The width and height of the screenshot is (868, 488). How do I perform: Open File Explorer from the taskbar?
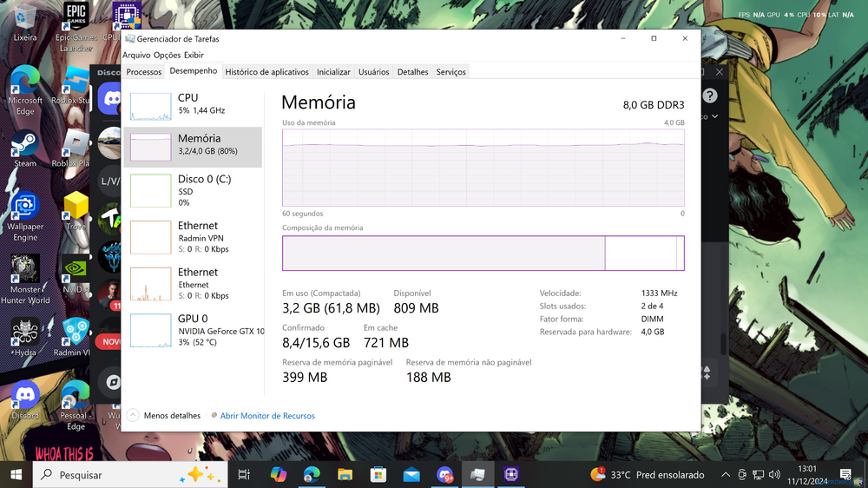tap(345, 475)
